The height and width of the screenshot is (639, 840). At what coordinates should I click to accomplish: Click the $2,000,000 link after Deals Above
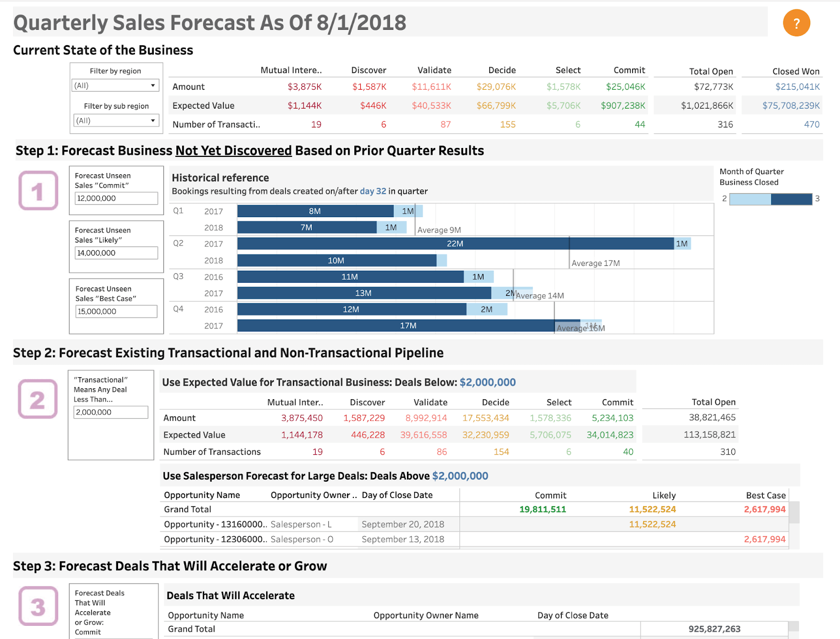tap(460, 476)
